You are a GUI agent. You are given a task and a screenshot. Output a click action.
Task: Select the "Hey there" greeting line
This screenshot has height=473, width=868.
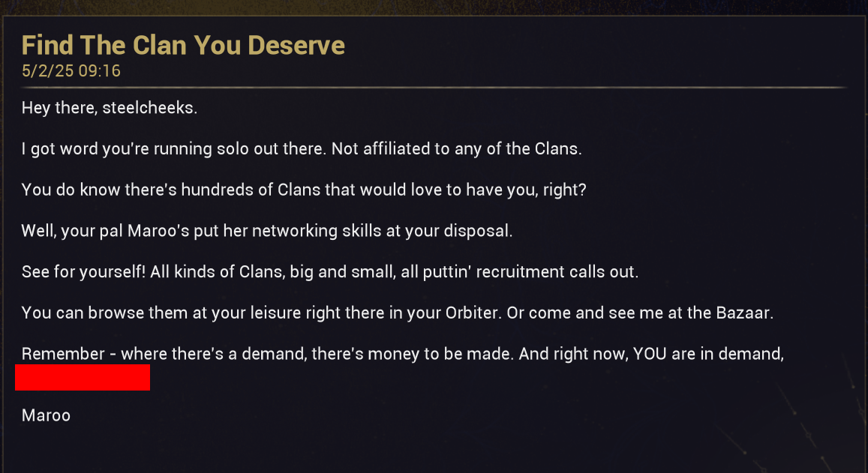pos(109,108)
